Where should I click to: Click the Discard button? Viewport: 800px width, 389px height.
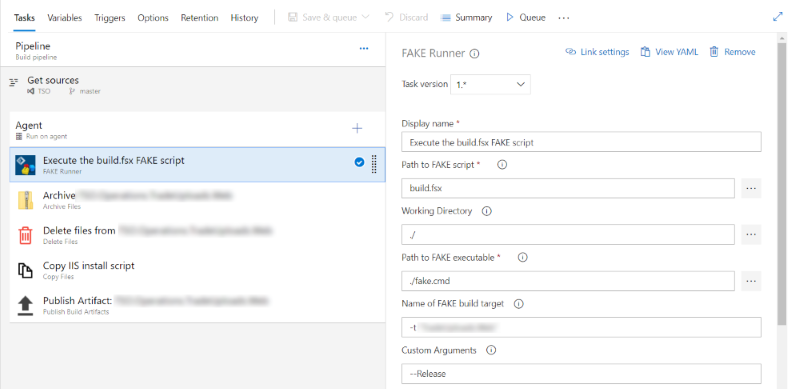click(x=406, y=17)
